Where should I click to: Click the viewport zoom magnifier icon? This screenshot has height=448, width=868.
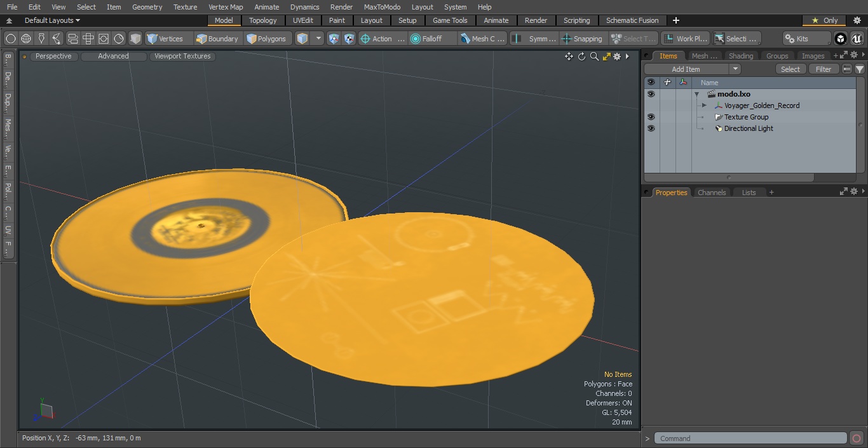coord(594,57)
